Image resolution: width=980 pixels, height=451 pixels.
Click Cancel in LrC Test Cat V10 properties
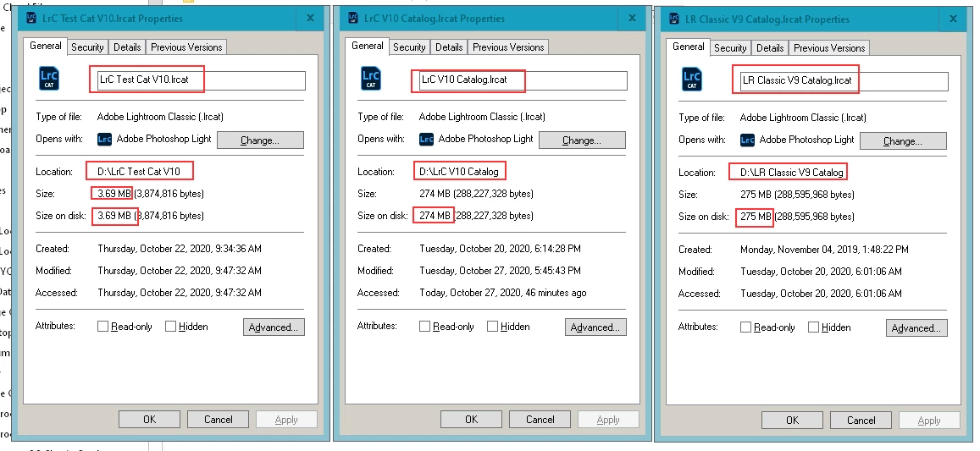coord(219,419)
